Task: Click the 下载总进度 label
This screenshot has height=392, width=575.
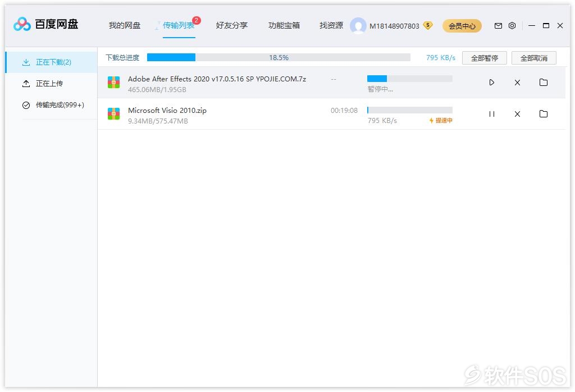Action: (x=122, y=58)
